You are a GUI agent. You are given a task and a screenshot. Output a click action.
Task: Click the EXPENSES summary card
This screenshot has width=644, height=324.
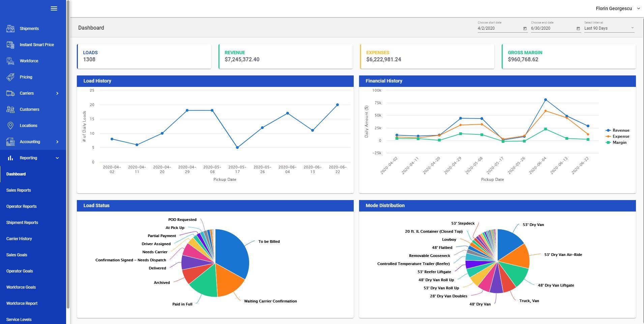(x=427, y=56)
